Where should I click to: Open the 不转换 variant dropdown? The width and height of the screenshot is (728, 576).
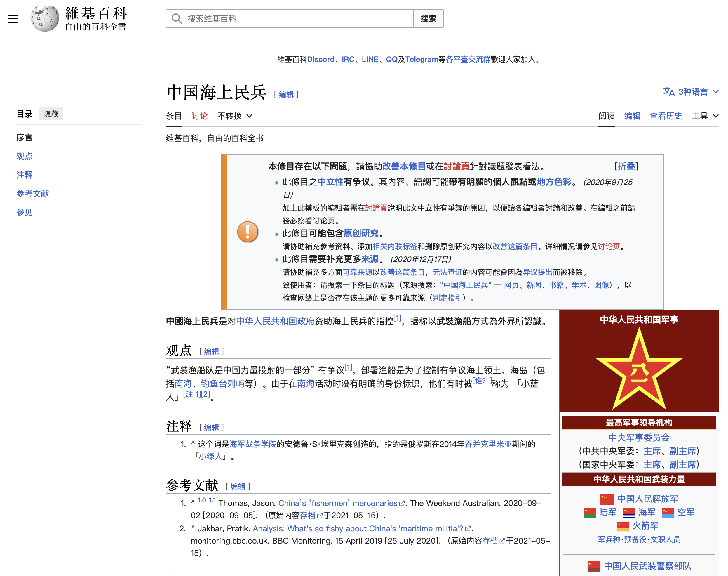tap(235, 116)
